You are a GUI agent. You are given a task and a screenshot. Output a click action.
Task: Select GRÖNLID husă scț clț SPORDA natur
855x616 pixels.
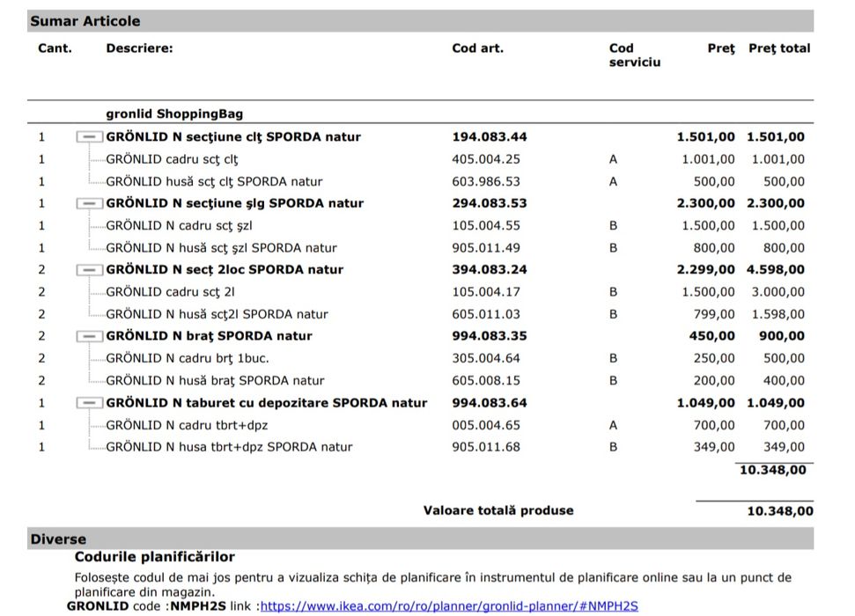point(214,181)
